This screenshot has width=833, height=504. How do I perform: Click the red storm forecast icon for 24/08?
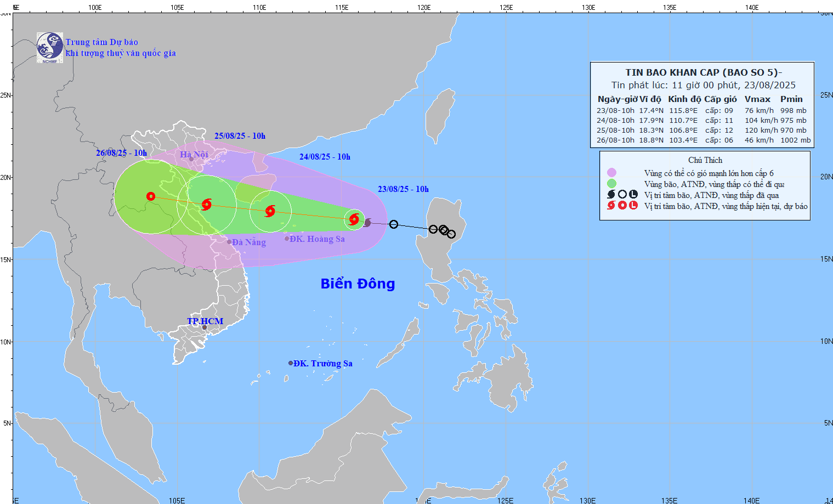click(x=270, y=211)
